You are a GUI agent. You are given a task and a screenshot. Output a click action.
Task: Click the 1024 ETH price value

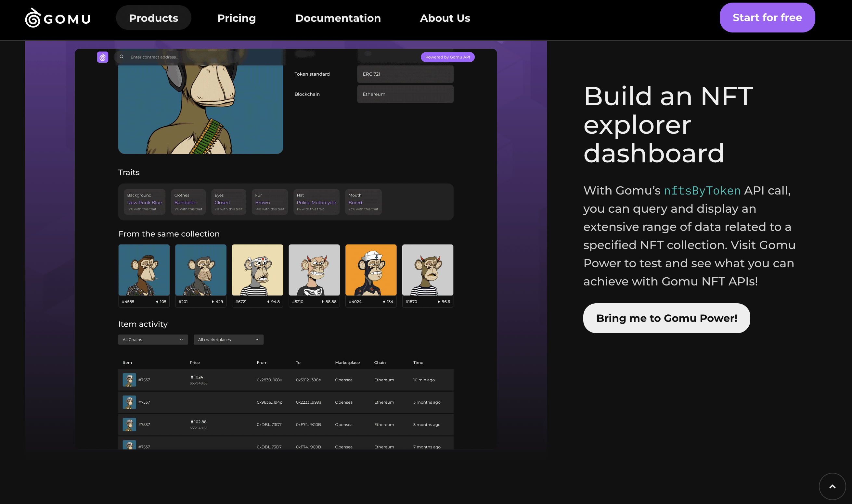tap(197, 377)
